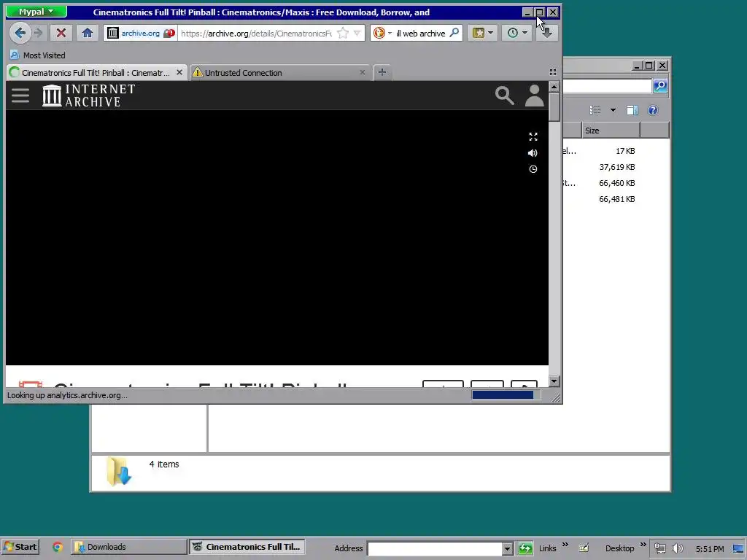Open Internet Archive search magnifier

tap(505, 96)
